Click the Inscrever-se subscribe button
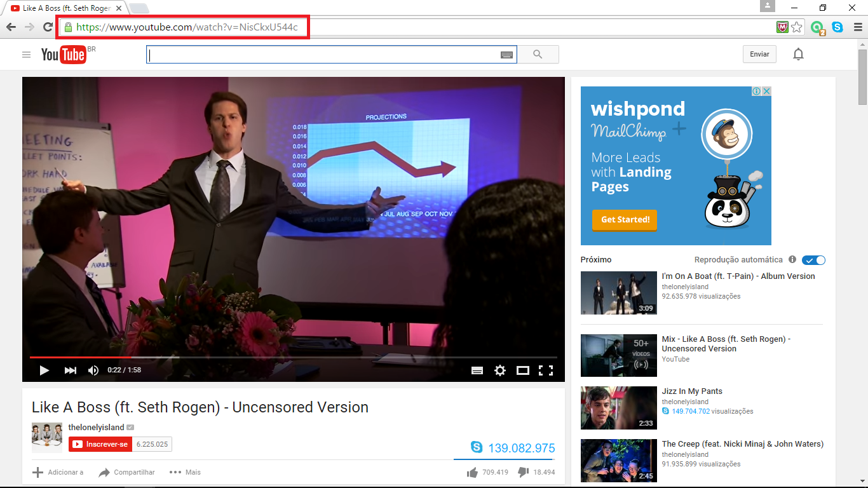The height and width of the screenshot is (488, 868). (100, 444)
